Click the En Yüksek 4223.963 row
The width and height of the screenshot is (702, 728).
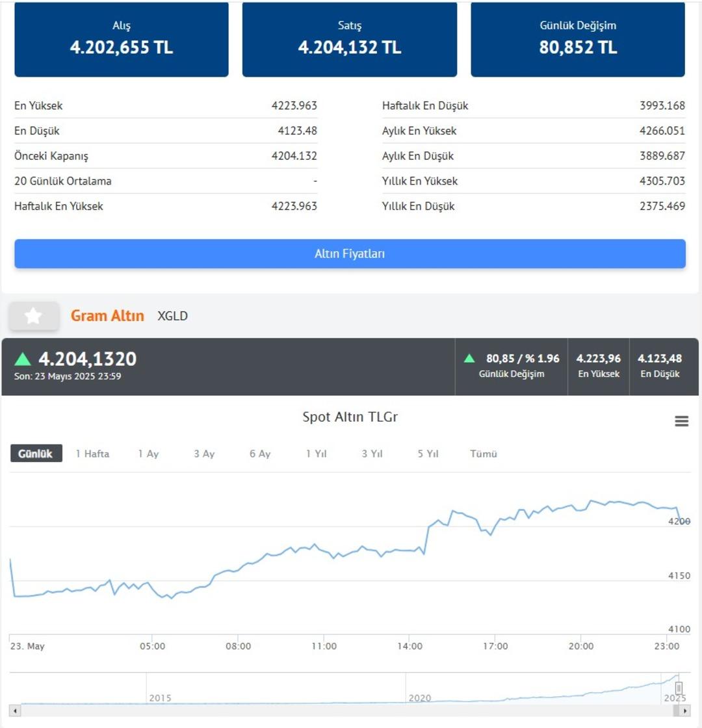tap(166, 105)
